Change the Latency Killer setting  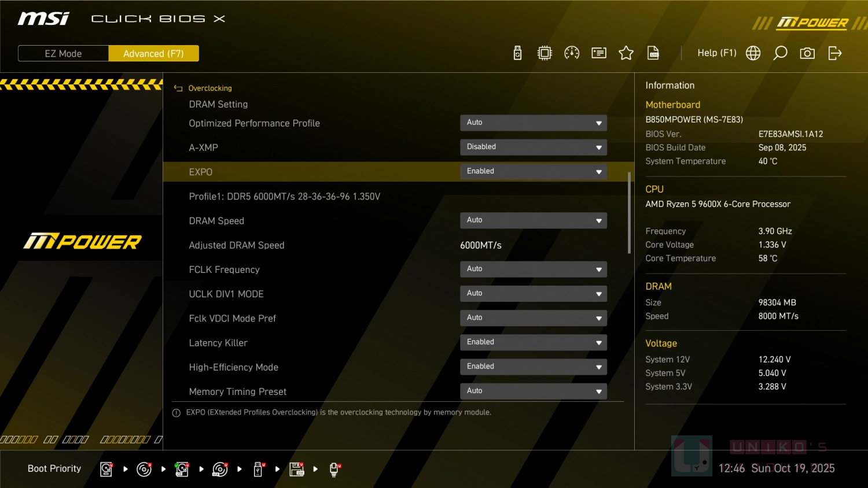pyautogui.click(x=533, y=342)
